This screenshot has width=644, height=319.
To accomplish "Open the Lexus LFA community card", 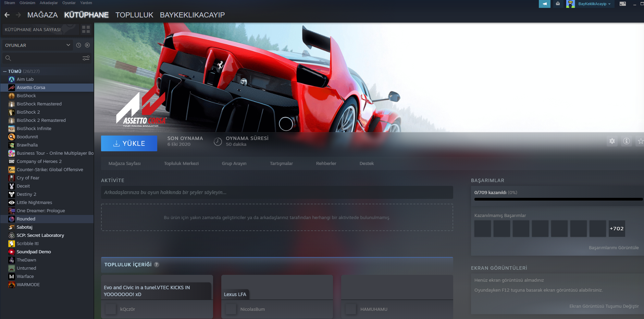I will (277, 297).
